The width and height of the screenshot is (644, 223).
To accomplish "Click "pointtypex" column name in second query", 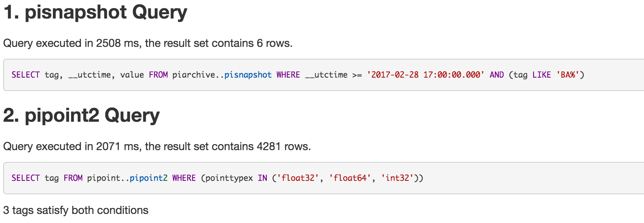I will [x=229, y=178].
